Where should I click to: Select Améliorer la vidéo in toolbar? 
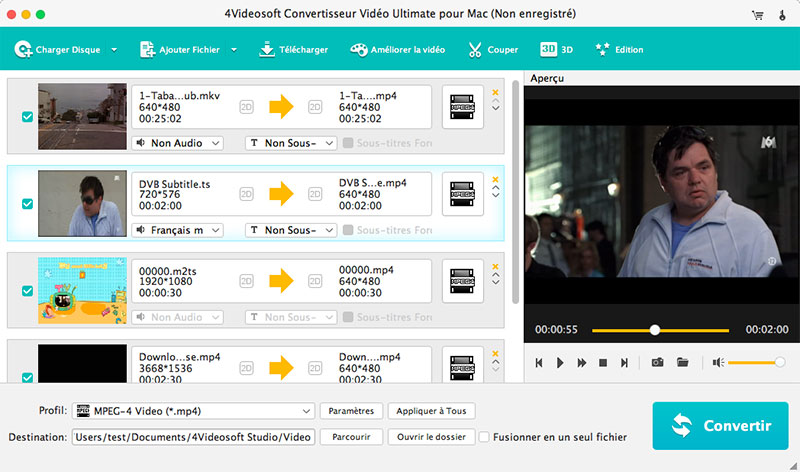397,49
